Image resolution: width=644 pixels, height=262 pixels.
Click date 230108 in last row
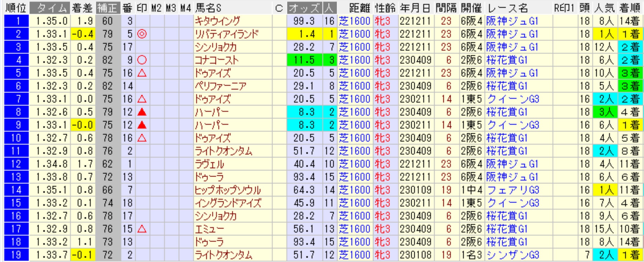(x=415, y=255)
